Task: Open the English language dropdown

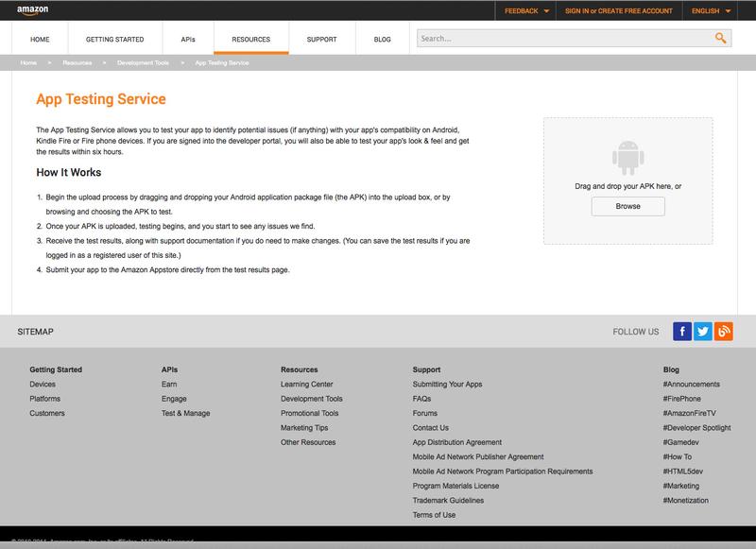Action: pyautogui.click(x=711, y=10)
